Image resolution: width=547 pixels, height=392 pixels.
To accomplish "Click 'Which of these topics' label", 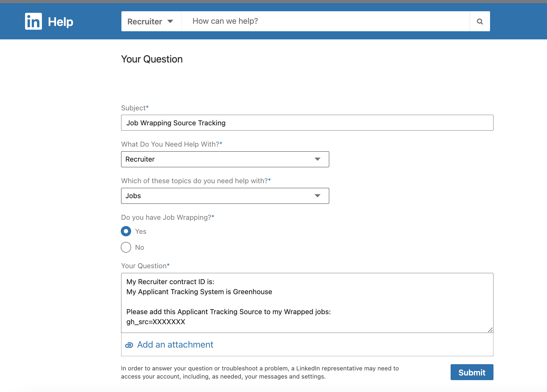I will click(196, 181).
